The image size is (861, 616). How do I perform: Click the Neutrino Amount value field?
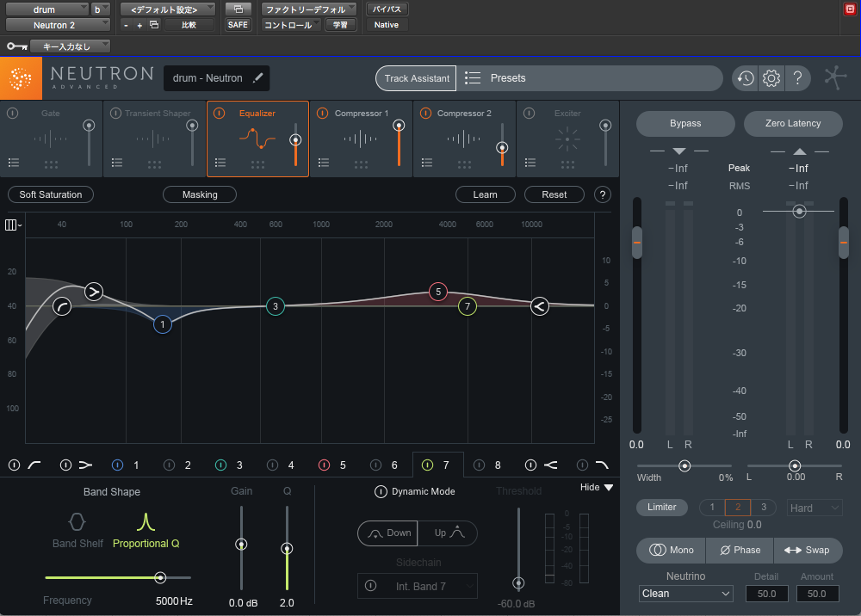pyautogui.click(x=816, y=594)
